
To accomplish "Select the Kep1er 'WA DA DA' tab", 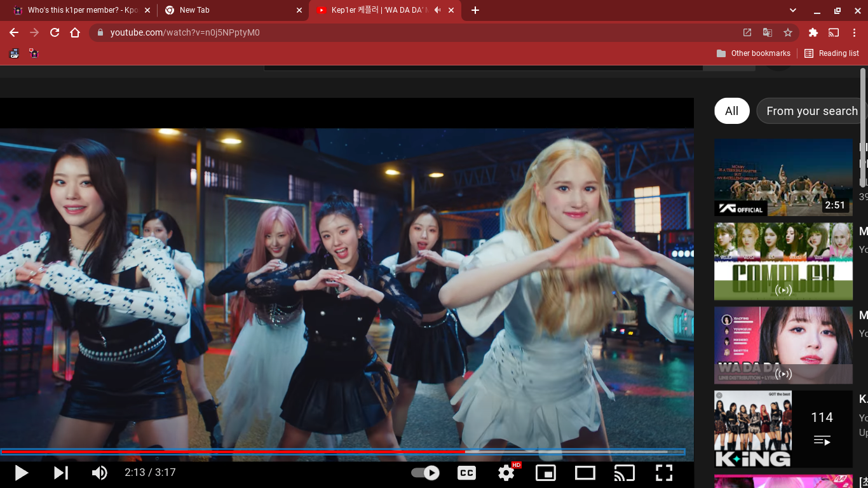I will tap(386, 10).
